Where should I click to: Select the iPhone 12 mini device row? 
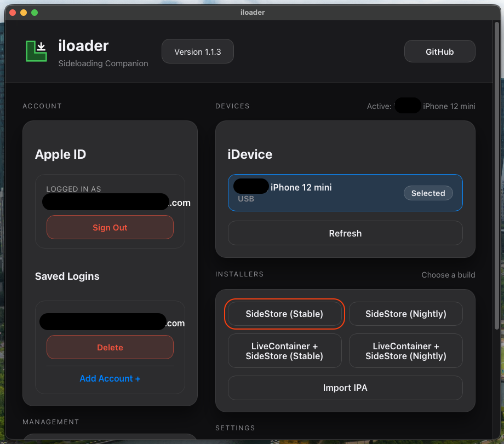click(x=345, y=193)
